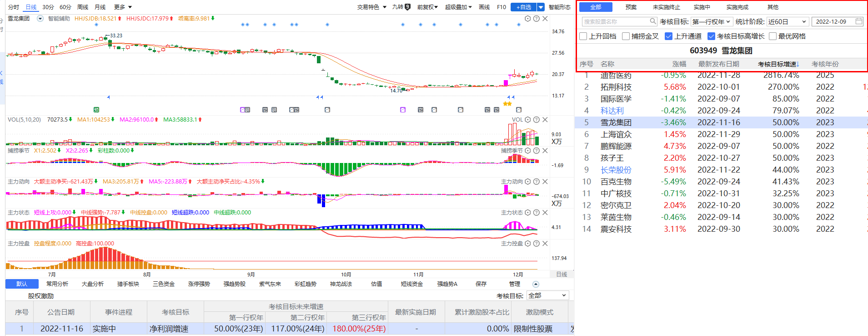Open 主力动向 indicator settings icon
The height and width of the screenshot is (336, 868).
(527, 182)
